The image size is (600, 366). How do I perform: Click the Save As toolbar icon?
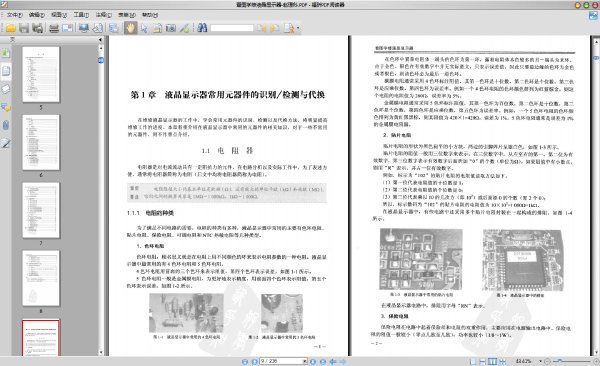pyautogui.click(x=38, y=28)
